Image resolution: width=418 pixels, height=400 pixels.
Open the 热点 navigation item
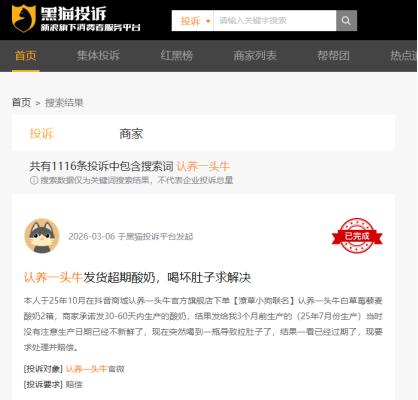click(404, 55)
